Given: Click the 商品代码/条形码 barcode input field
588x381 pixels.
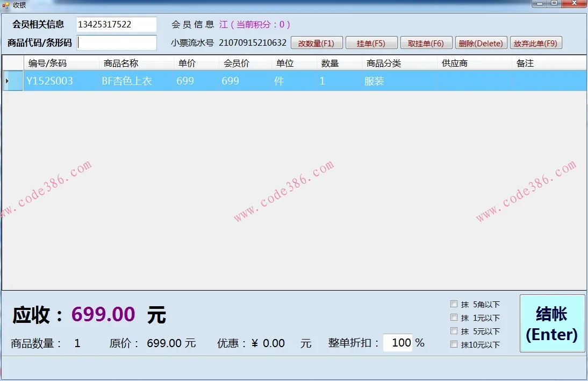Looking at the screenshot, I should coord(116,42).
